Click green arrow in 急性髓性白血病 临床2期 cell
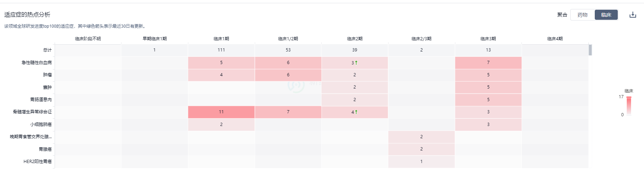Screen dimensions: 644x176 356,63
